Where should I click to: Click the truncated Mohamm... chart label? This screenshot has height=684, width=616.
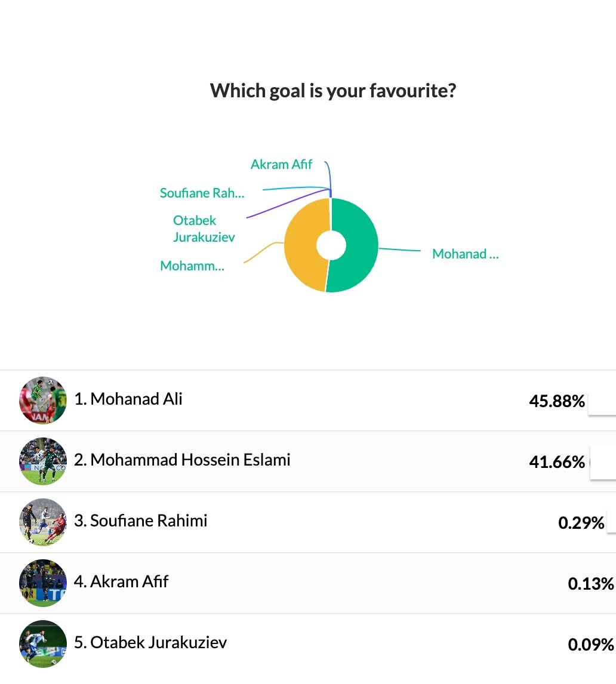click(x=192, y=266)
